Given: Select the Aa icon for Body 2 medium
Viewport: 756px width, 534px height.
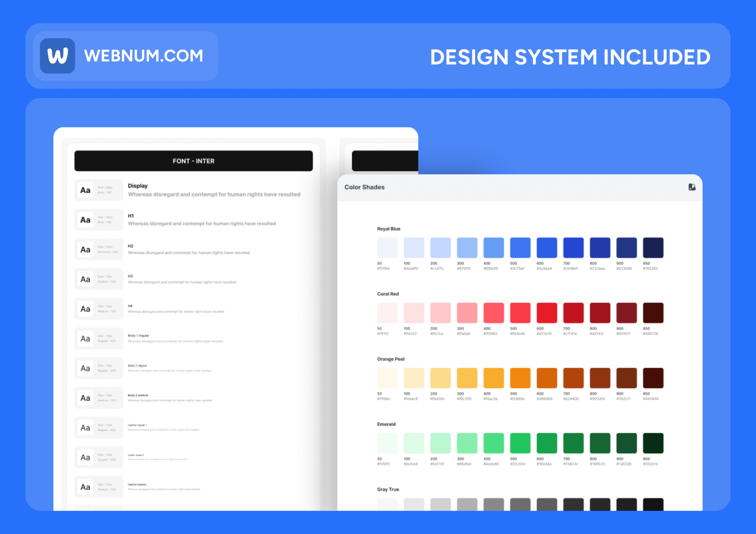Looking at the screenshot, I should pyautogui.click(x=85, y=398).
